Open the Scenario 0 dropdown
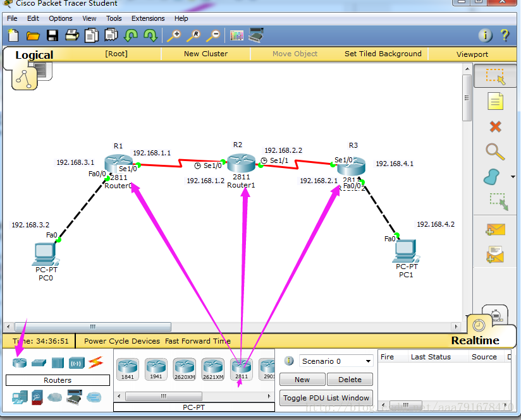 tap(336, 361)
